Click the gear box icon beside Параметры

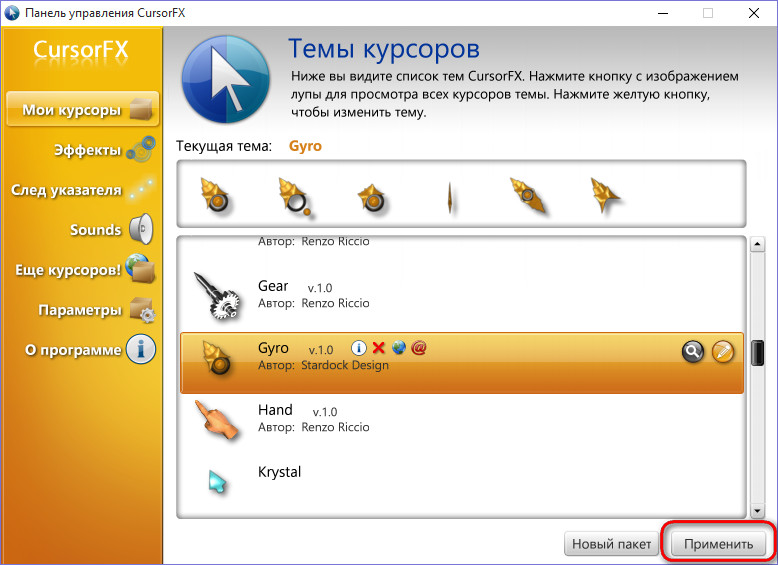coord(142,310)
